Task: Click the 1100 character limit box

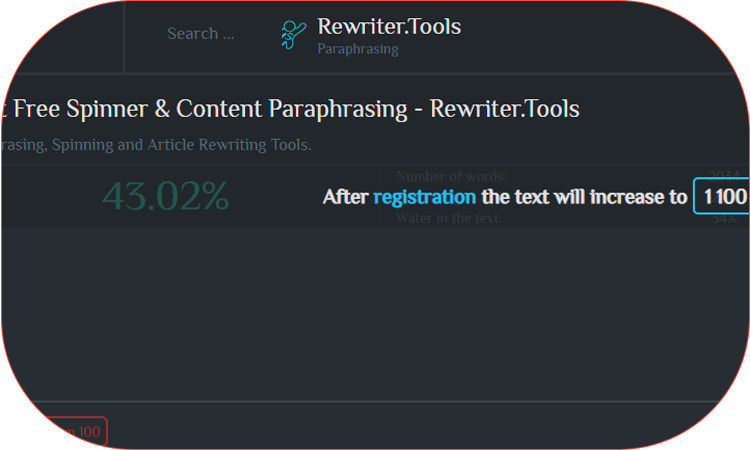Action: coord(722,196)
